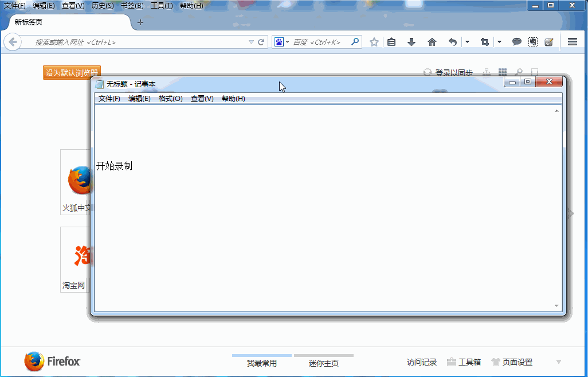Expand the arrow at the bottom-right of page
588x377 pixels.
(558, 362)
